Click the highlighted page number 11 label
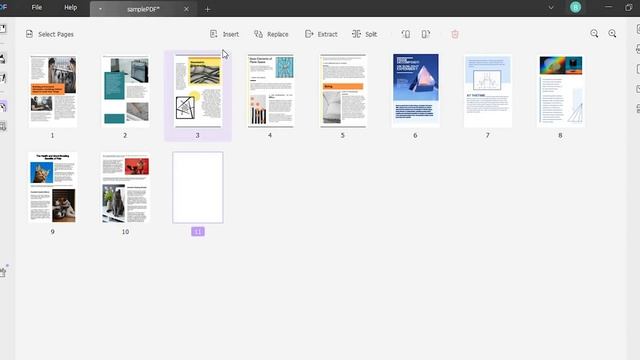The image size is (640, 360). tap(198, 232)
